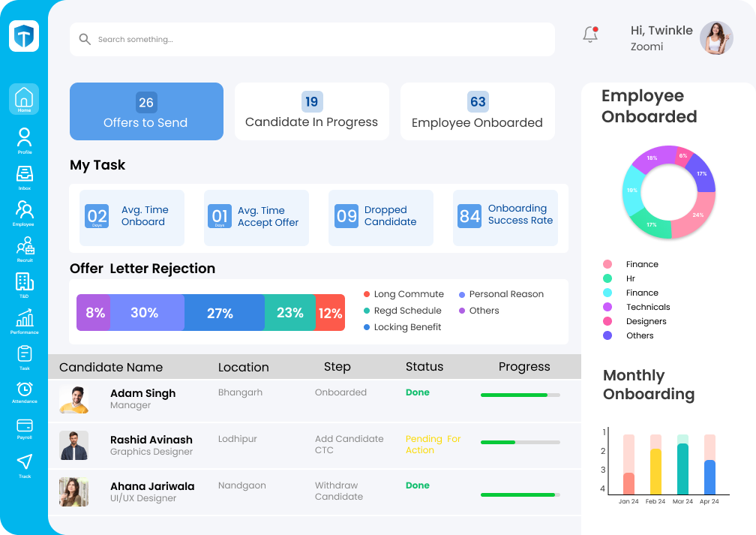Image resolution: width=756 pixels, height=535 pixels.
Task: Switch to Candidate In Progress tab
Action: [311, 112]
